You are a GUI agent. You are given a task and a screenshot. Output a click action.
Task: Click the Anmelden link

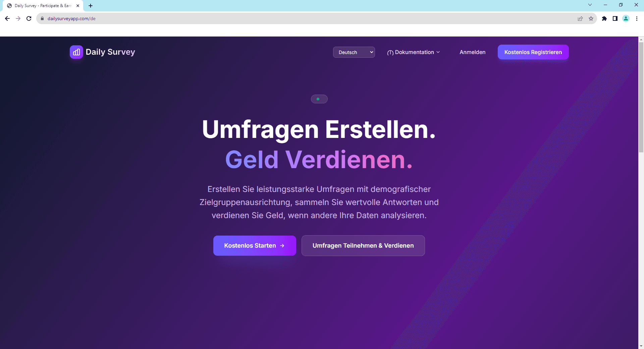click(472, 52)
